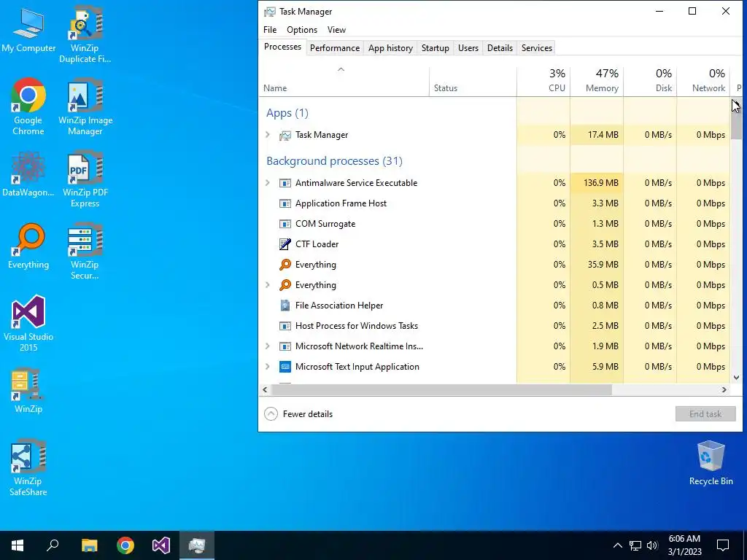This screenshot has width=747, height=560.
Task: Collapse view with Fewer details
Action: (298, 414)
